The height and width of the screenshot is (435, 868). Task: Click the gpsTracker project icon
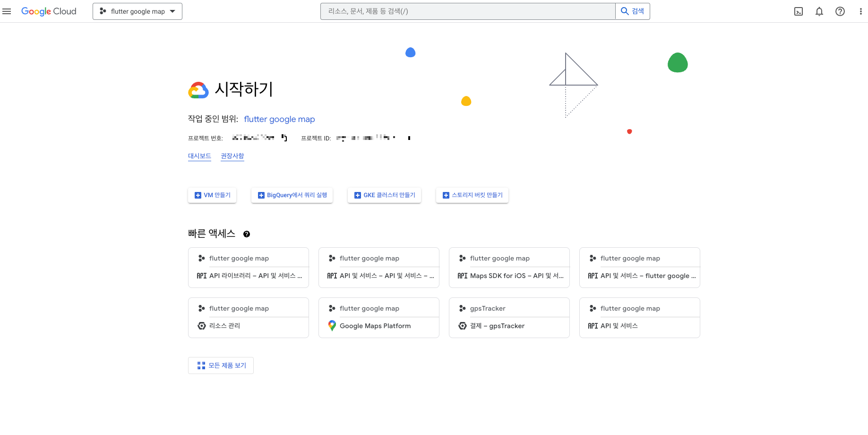[463, 308]
